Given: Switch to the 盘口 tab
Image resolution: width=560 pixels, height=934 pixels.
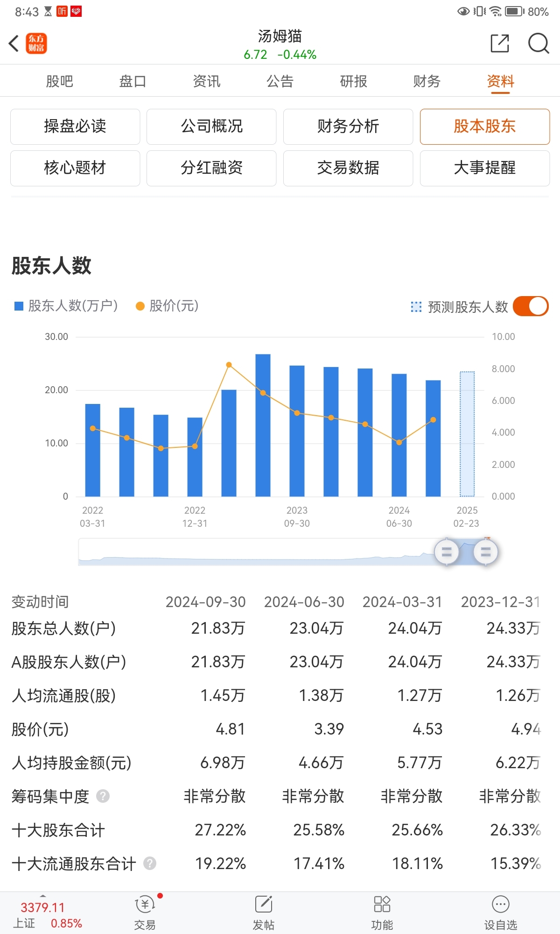Looking at the screenshot, I should 133,81.
